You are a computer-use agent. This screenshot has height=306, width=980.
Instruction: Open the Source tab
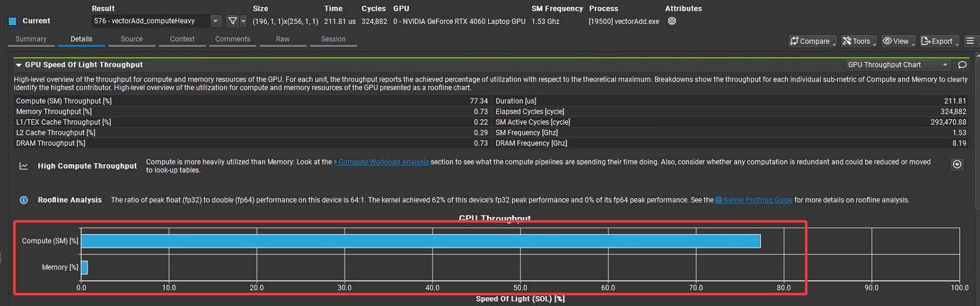point(132,39)
